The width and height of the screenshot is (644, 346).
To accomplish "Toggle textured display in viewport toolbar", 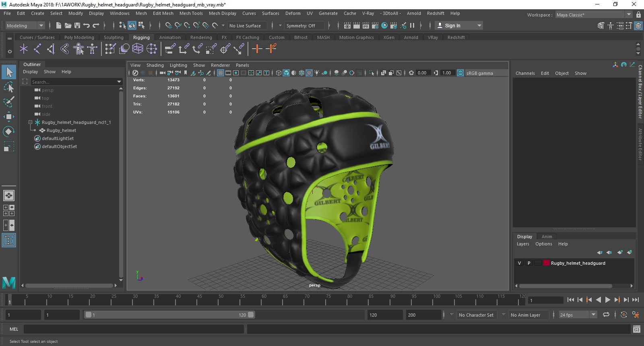I will (x=309, y=73).
